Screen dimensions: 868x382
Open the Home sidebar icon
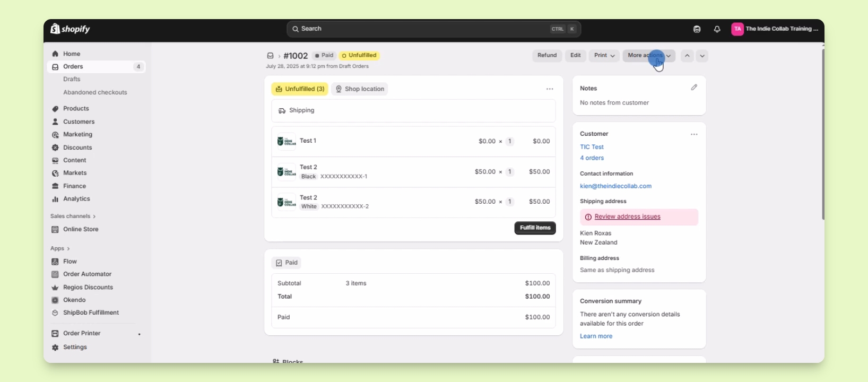pyautogui.click(x=55, y=54)
